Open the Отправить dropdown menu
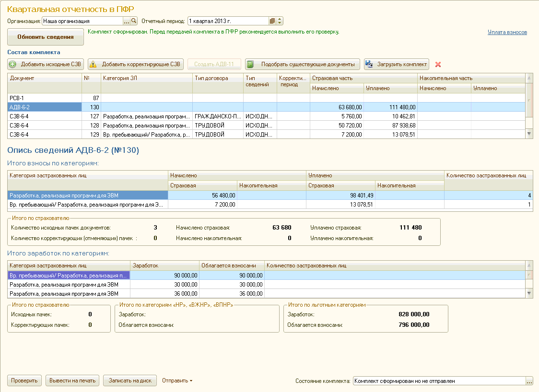 (x=177, y=381)
